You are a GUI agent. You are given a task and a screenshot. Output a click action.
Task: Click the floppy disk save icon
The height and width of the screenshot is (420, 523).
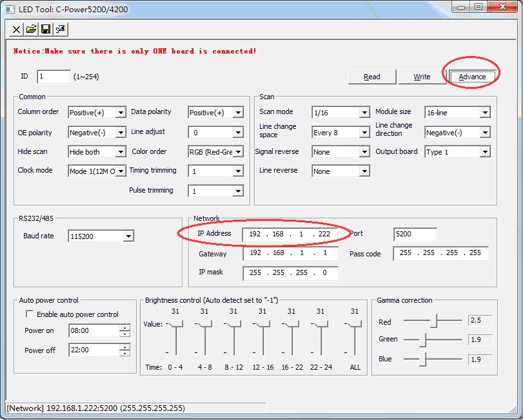tap(46, 29)
